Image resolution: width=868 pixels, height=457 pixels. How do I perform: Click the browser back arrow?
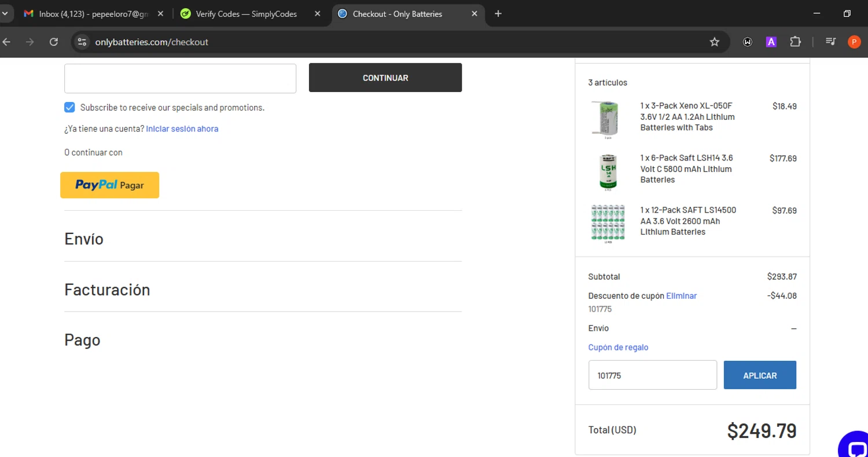[x=6, y=42]
